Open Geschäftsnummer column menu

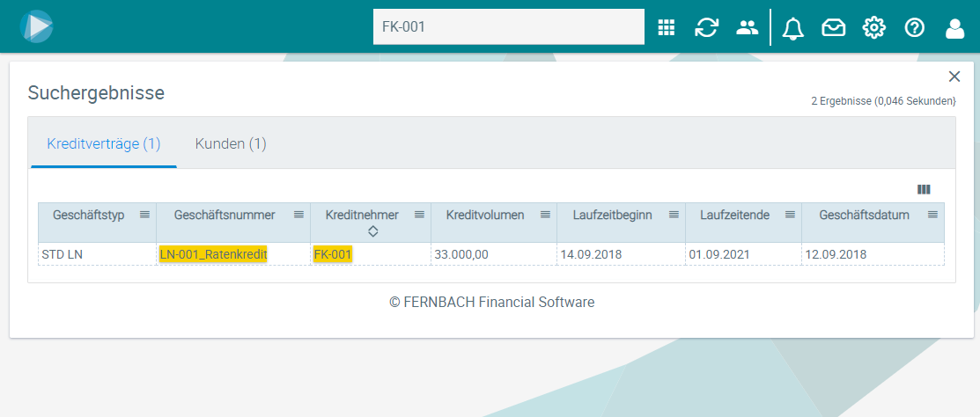[x=298, y=215]
